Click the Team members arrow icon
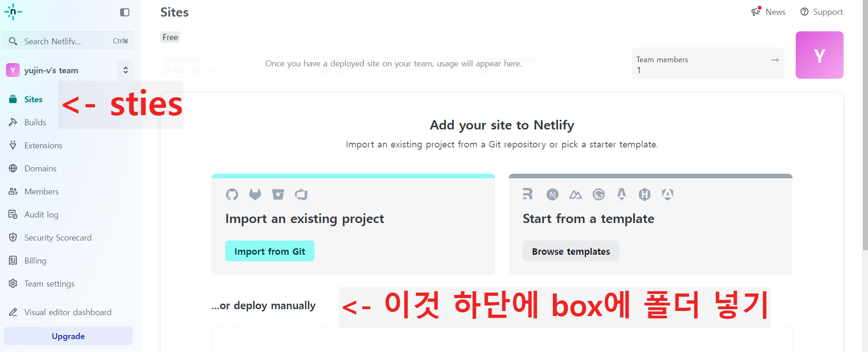Screen dimensions: 868x352 (775, 60)
